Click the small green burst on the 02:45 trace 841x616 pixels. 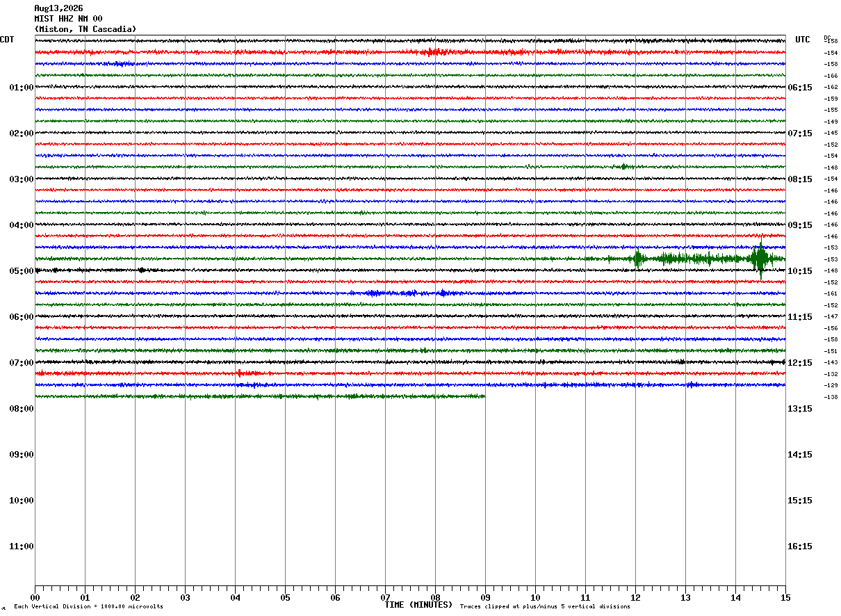pyautogui.click(x=623, y=166)
